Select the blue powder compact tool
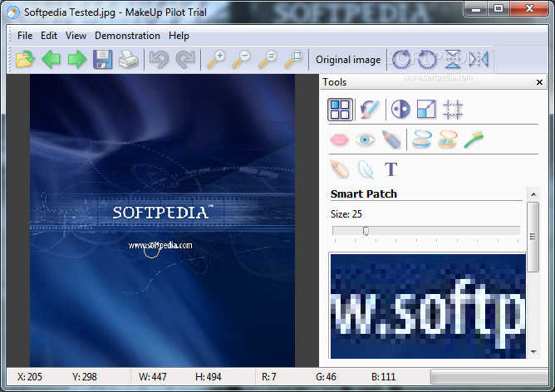This screenshot has width=555, height=392. pos(421,140)
